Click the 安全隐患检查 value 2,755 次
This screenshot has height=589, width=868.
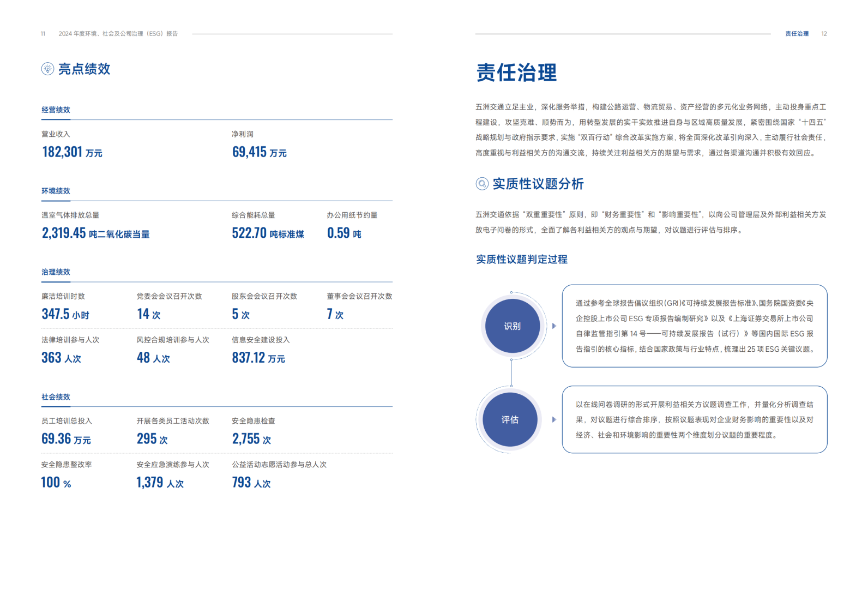tap(251, 439)
